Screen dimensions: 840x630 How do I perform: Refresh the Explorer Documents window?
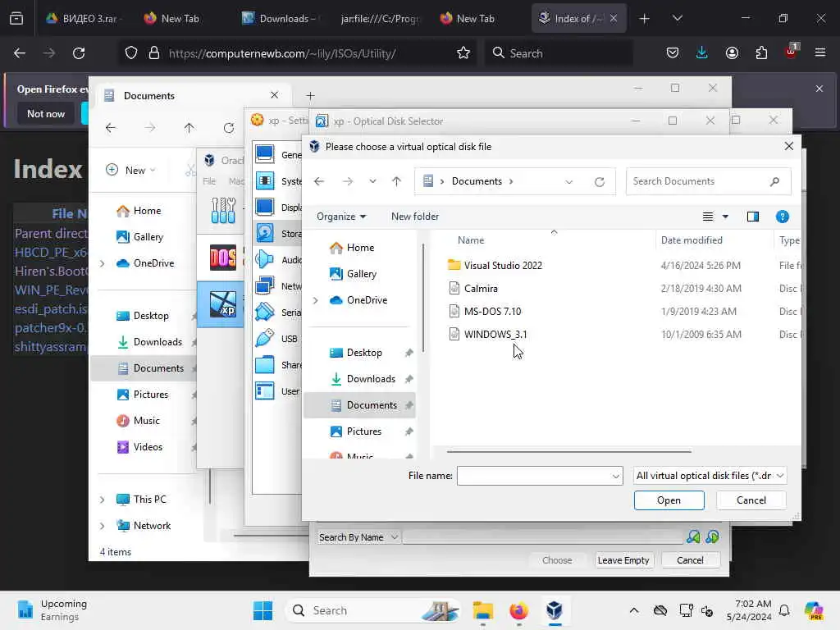[229, 128]
